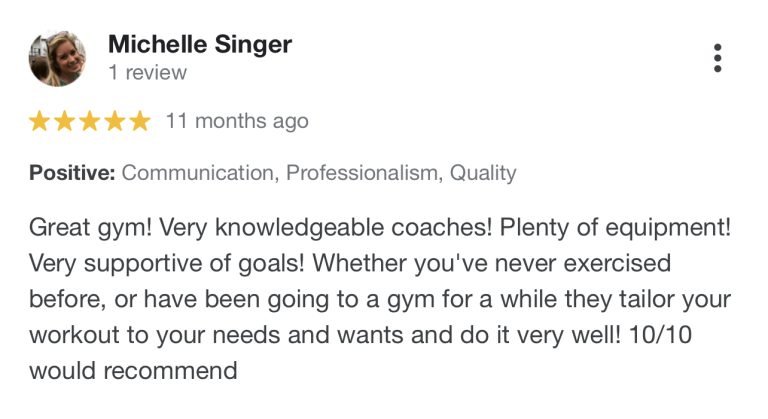Click the Quality attribute tag
The height and width of the screenshot is (419, 768).
(x=483, y=173)
